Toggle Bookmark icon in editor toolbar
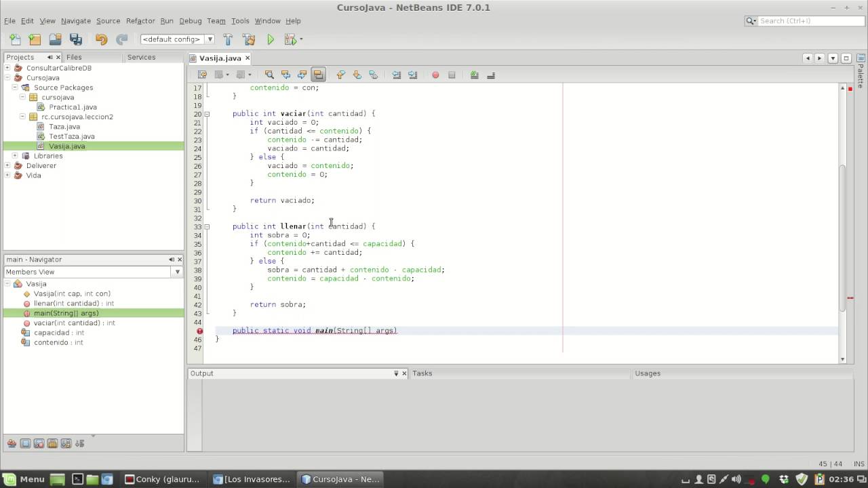Viewport: 868px width, 488px height. pyautogui.click(x=373, y=75)
